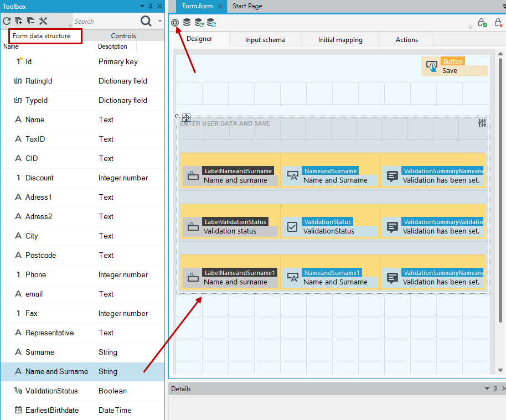506x420 pixels.
Task: Select the ValidationStatus row in the field list
Action: pos(82,391)
